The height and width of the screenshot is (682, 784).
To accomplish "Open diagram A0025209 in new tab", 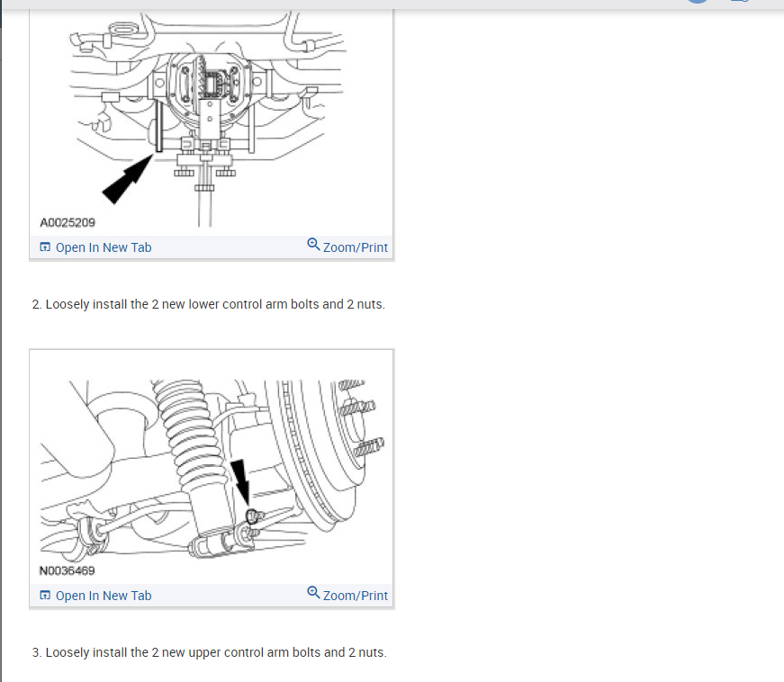I will pos(95,247).
